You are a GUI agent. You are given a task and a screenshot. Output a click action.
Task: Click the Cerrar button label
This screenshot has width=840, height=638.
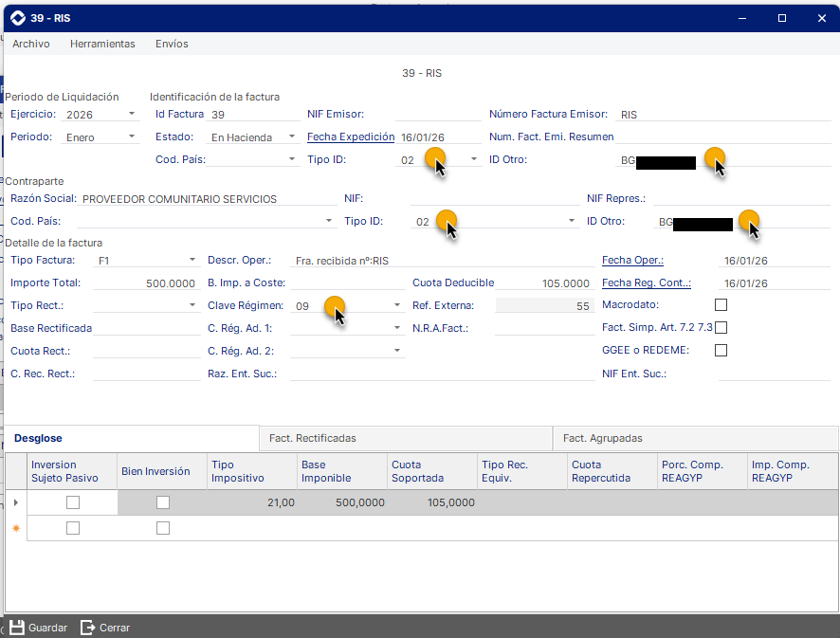click(115, 628)
